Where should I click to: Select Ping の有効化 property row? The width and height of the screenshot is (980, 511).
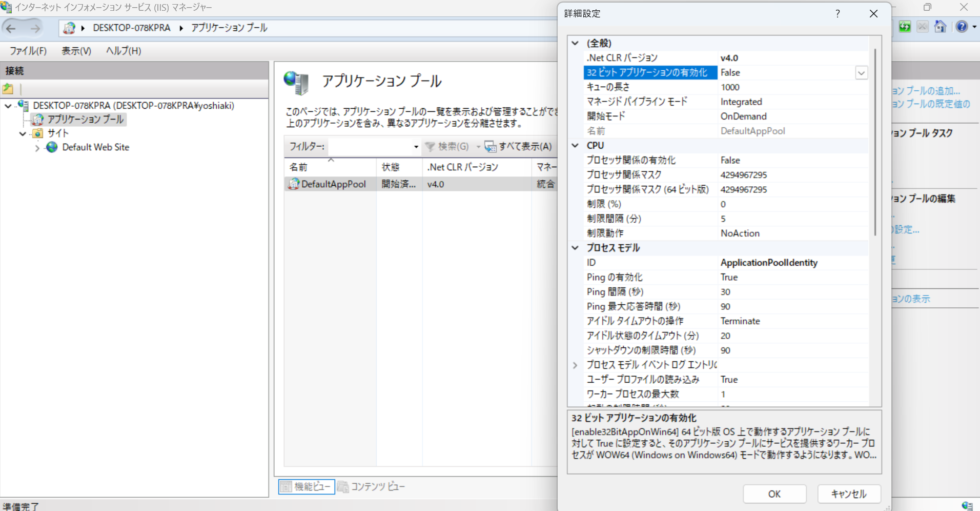pos(726,278)
